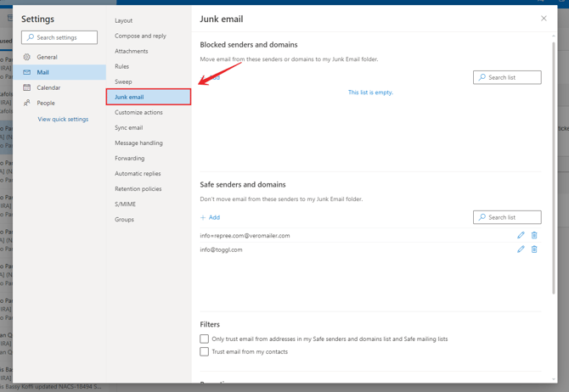The height and width of the screenshot is (392, 569).
Task: Click the Mail envelope icon
Action: 27,72
